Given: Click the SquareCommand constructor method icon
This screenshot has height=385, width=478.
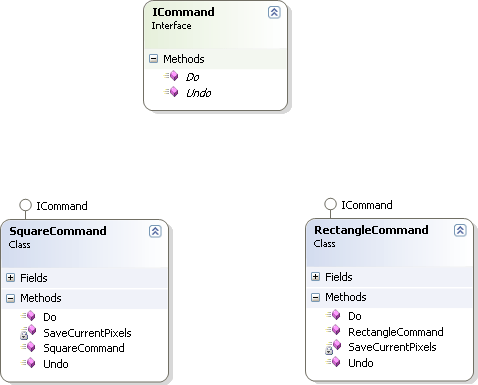Looking at the screenshot, I should [28, 347].
